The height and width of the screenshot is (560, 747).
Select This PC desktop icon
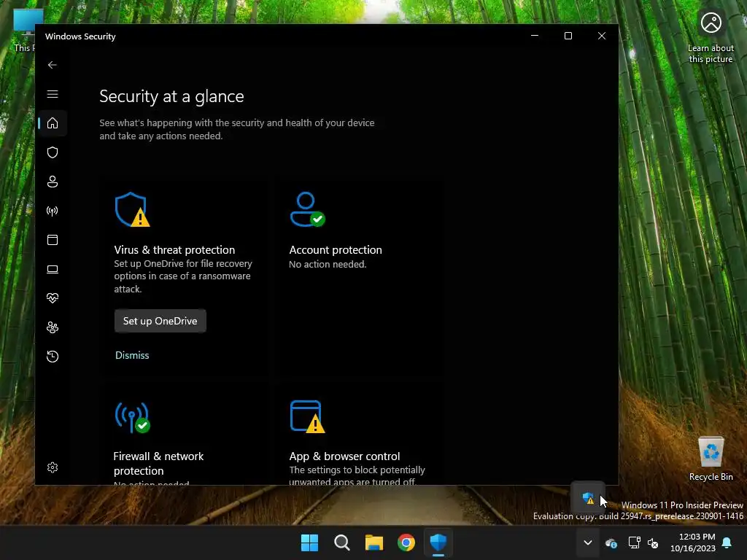(24, 30)
